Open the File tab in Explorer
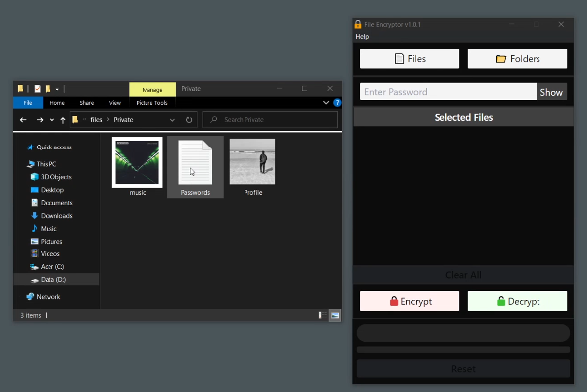 (x=28, y=103)
